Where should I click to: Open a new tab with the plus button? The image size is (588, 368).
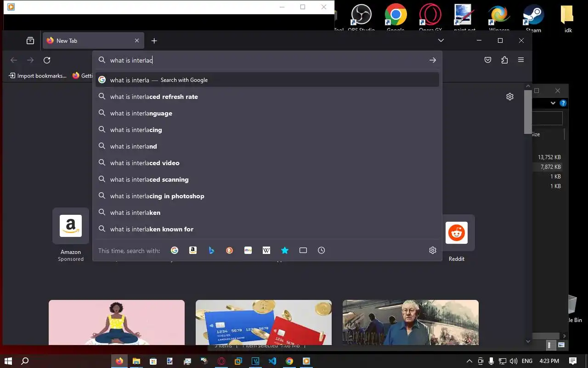click(x=154, y=40)
